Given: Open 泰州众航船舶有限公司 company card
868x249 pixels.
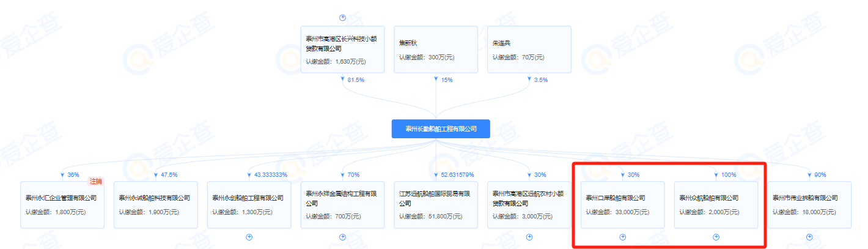Looking at the screenshot, I should (x=716, y=205).
